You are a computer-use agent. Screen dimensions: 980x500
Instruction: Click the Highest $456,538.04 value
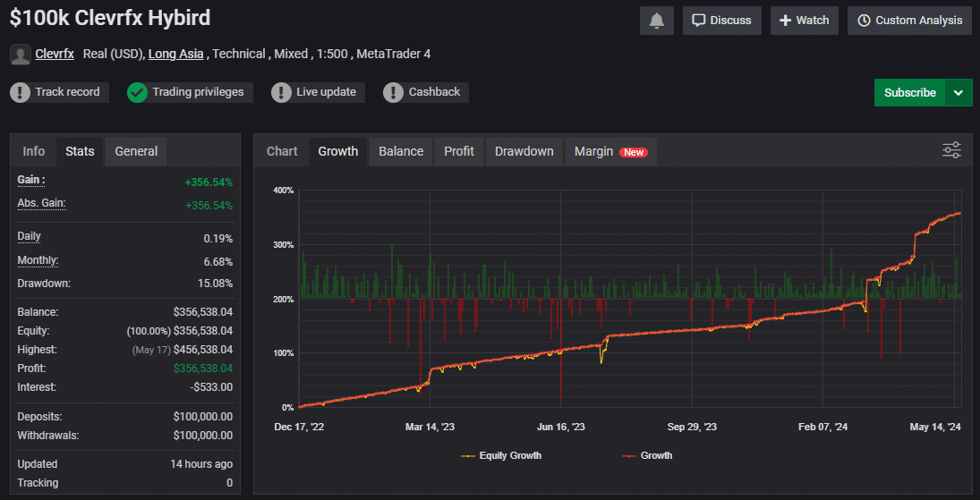(x=203, y=350)
